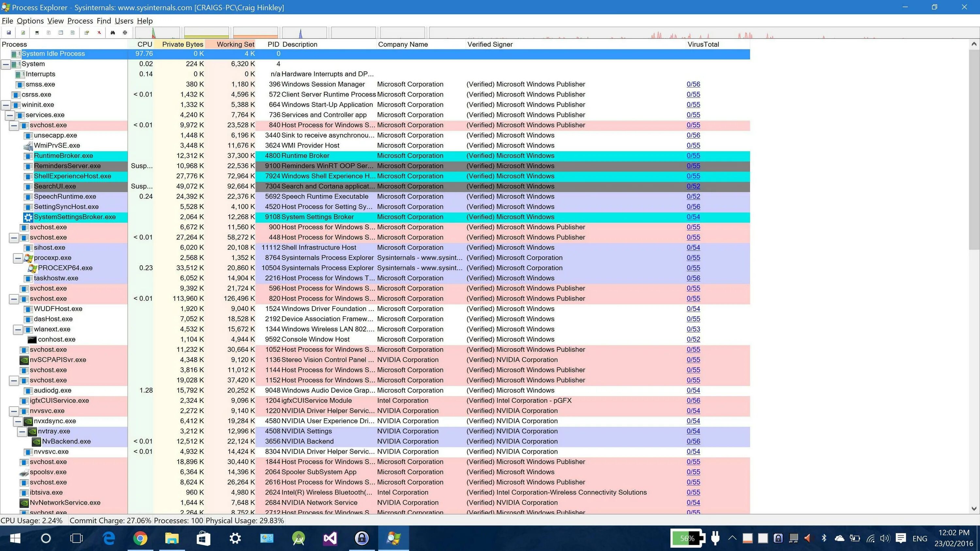Click the Refresh Now toolbar icon

(x=23, y=33)
